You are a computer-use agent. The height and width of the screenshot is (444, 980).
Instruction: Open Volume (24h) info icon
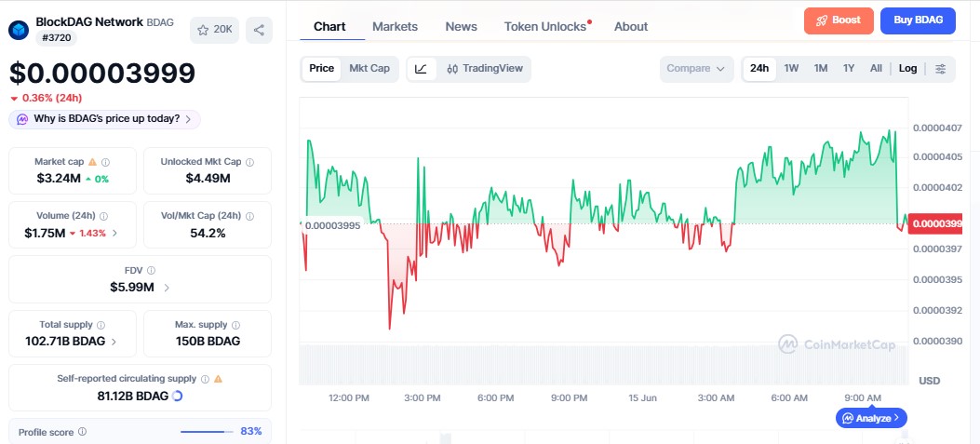point(103,216)
